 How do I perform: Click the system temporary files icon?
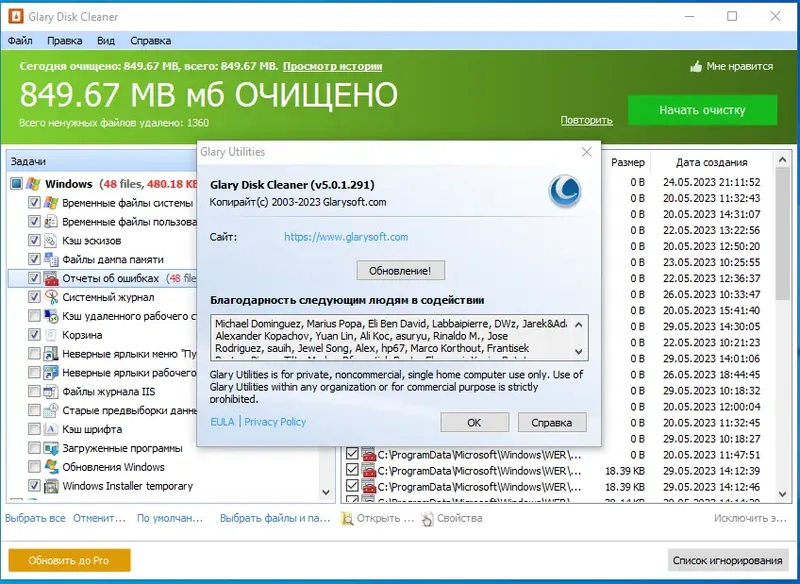pyautogui.click(x=51, y=202)
